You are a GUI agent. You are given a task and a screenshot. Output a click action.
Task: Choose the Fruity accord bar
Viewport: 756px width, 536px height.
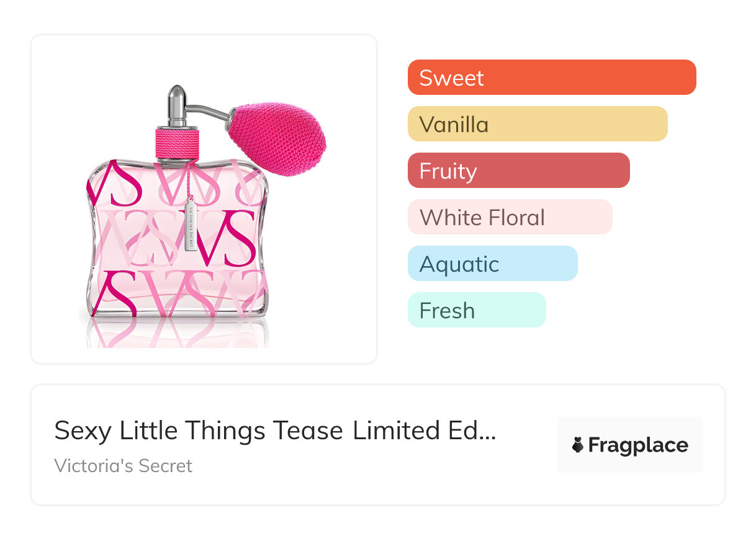518,171
